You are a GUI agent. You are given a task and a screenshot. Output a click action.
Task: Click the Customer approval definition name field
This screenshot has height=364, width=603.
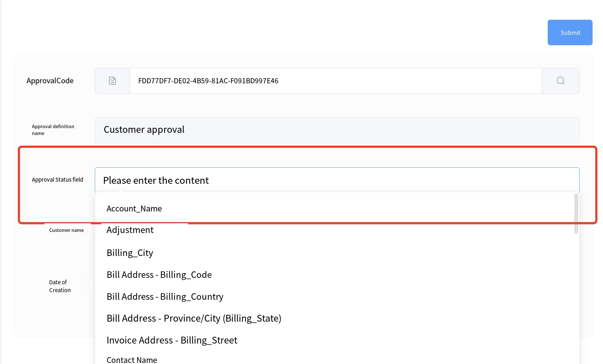337,130
